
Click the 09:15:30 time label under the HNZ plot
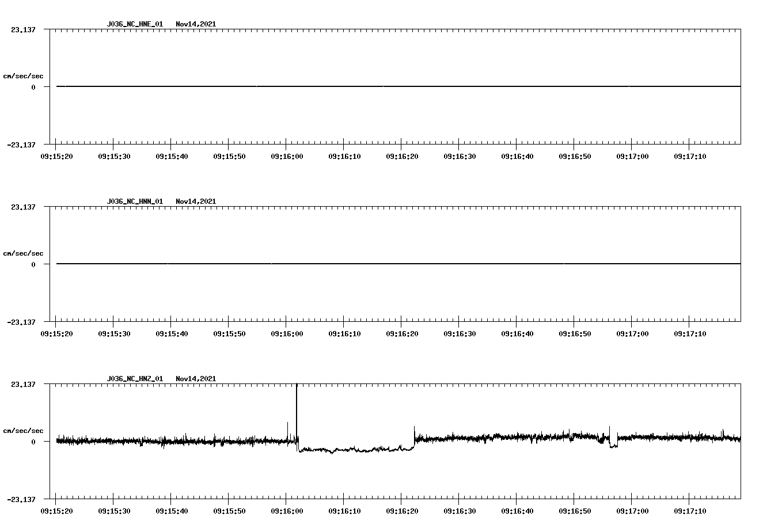(x=114, y=511)
